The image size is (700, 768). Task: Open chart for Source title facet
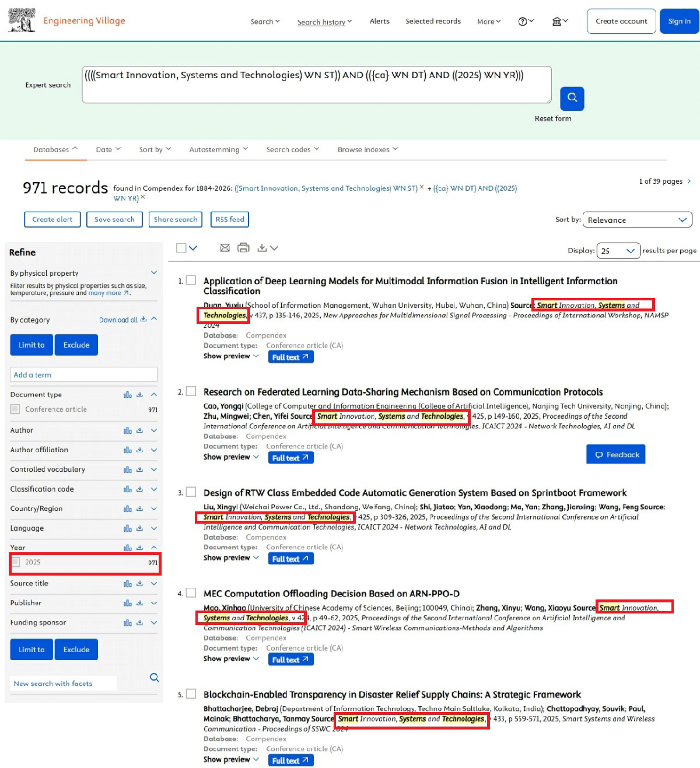(127, 583)
